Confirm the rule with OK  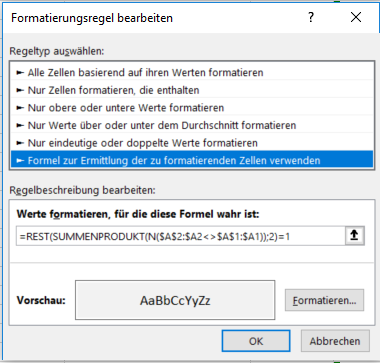tap(256, 341)
